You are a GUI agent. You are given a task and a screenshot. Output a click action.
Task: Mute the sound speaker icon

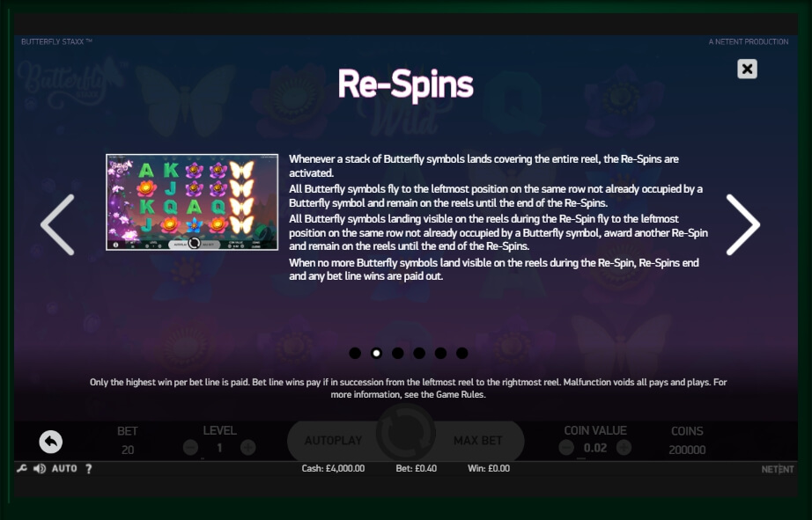pos(40,469)
